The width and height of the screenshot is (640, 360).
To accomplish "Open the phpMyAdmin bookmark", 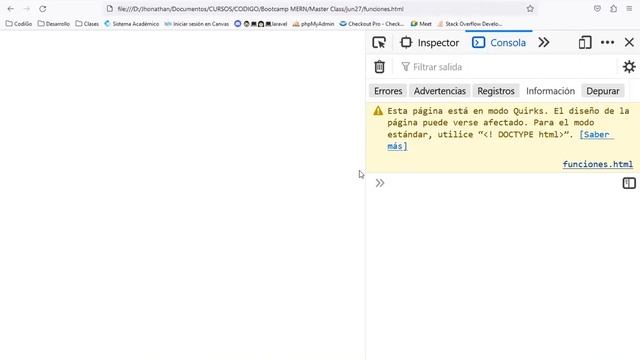I will [313, 24].
